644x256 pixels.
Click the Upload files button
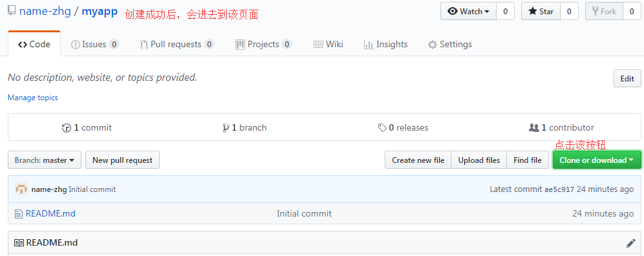pos(479,160)
